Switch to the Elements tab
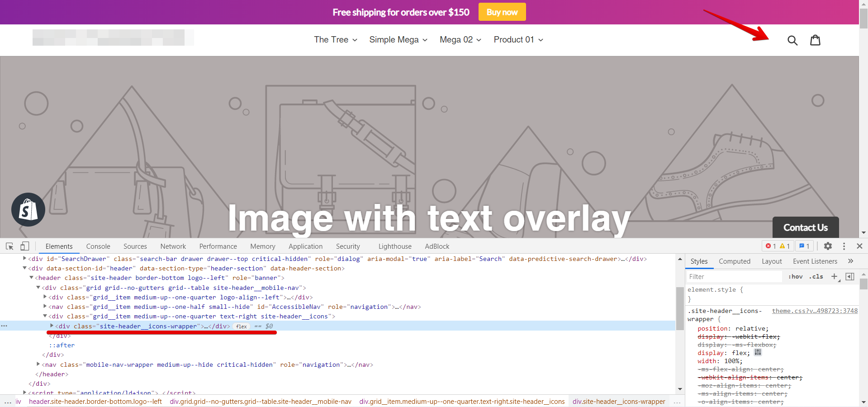The height and width of the screenshot is (407, 868). click(x=59, y=246)
